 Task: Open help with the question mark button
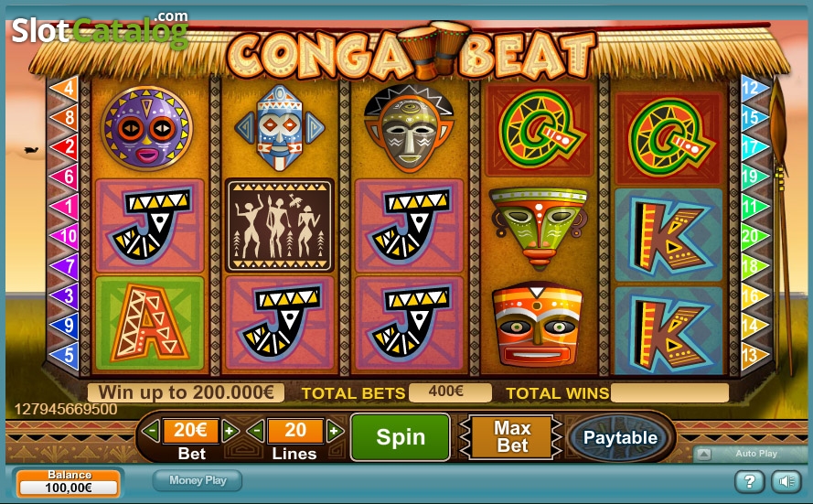coord(749,482)
